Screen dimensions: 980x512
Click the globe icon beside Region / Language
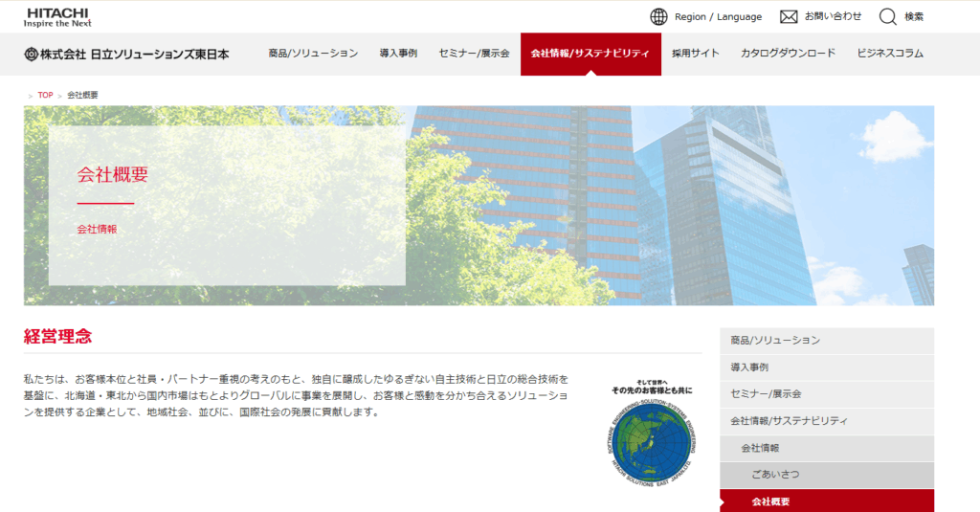[658, 17]
